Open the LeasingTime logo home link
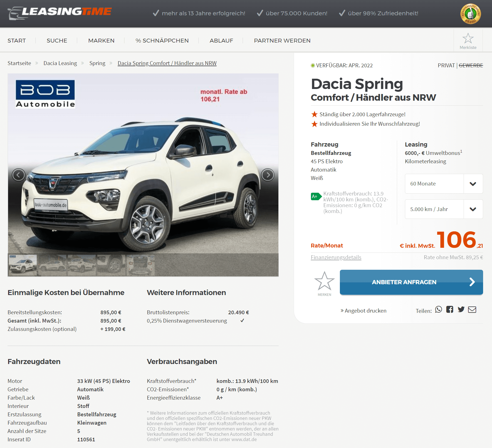 click(60, 13)
